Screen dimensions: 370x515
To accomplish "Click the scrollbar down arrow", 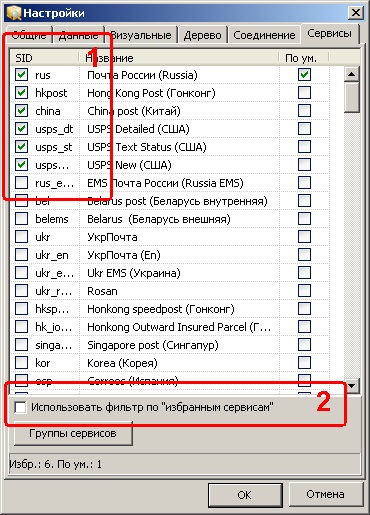I will (x=351, y=386).
